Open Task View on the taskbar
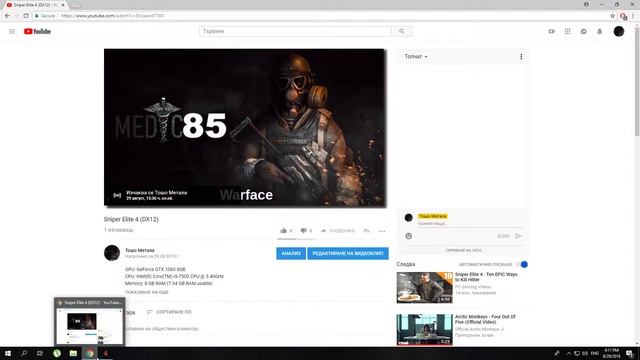Viewport: 640px width, 360px height. (40, 353)
